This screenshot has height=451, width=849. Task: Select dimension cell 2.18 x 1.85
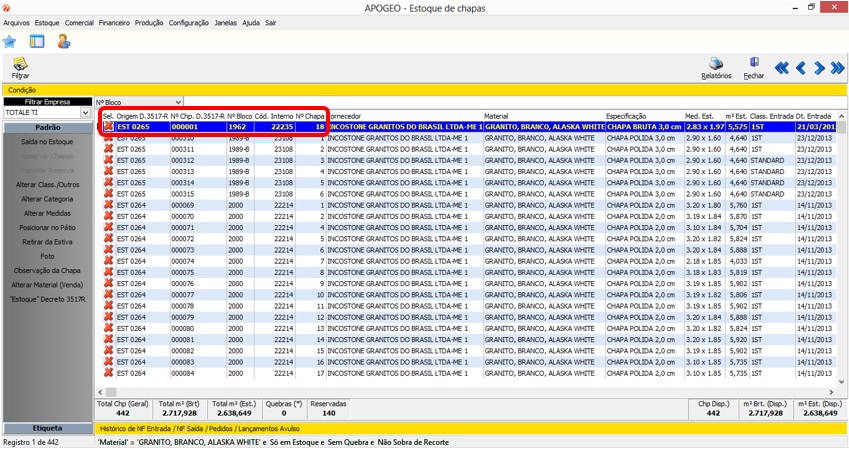pyautogui.click(x=704, y=262)
